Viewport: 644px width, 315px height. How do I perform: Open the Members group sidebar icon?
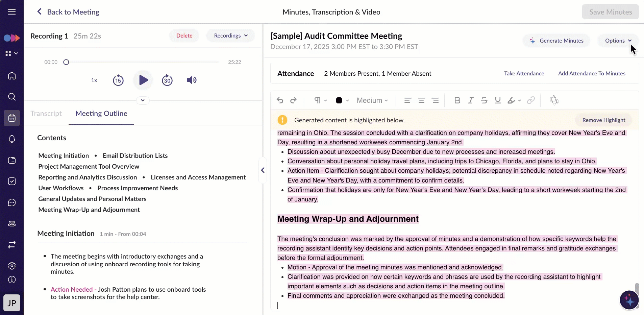(x=12, y=223)
